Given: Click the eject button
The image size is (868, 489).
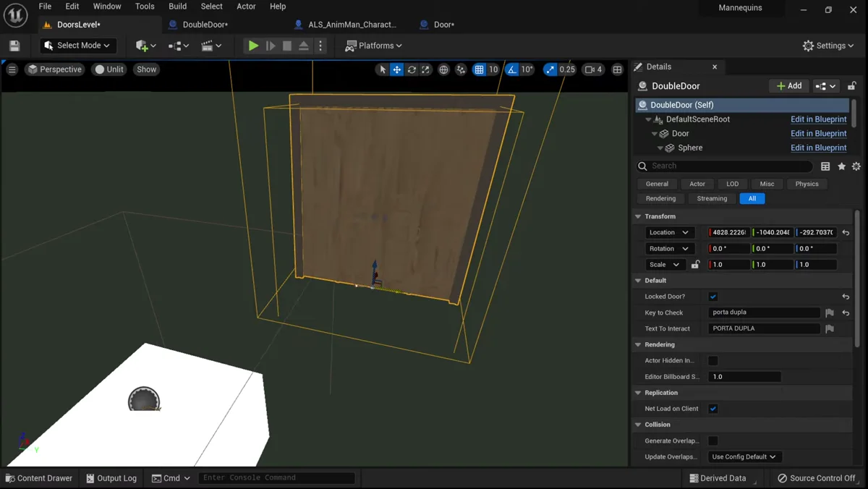Looking at the screenshot, I should 304,46.
